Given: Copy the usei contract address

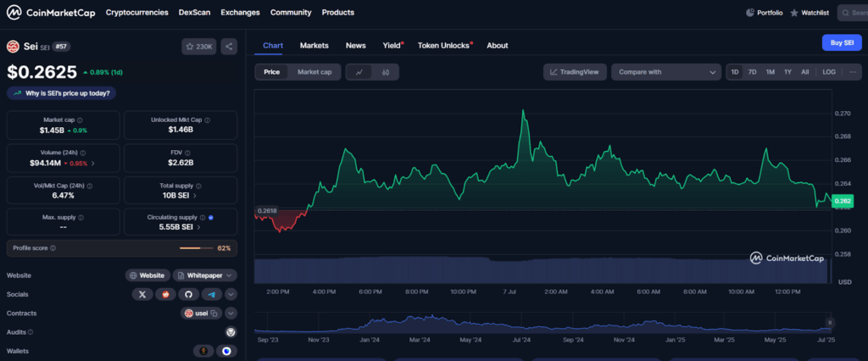Looking at the screenshot, I should 214,314.
